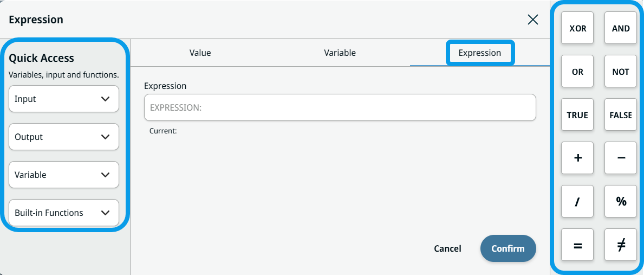Expand the Input dropdown
The width and height of the screenshot is (644, 275).
(x=64, y=99)
